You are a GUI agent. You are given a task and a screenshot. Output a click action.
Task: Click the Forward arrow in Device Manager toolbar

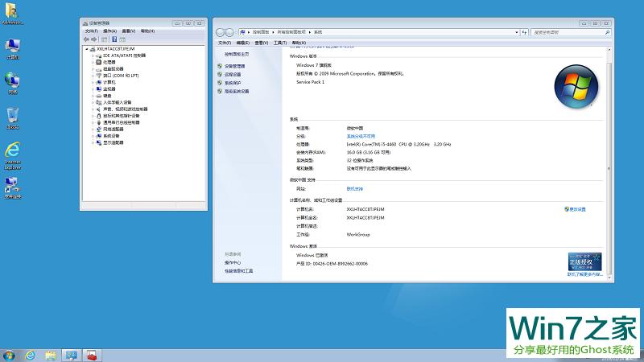(x=94, y=39)
